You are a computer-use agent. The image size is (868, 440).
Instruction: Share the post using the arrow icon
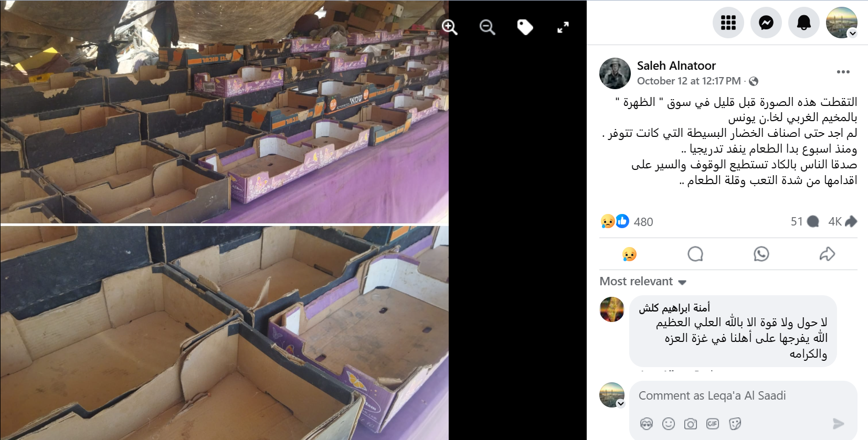827,254
